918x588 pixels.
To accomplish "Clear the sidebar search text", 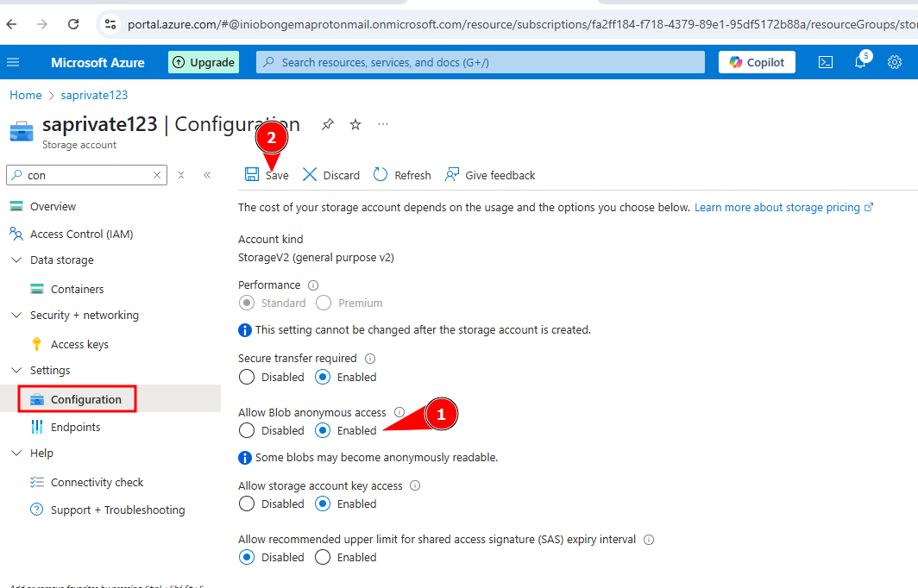I will click(157, 175).
